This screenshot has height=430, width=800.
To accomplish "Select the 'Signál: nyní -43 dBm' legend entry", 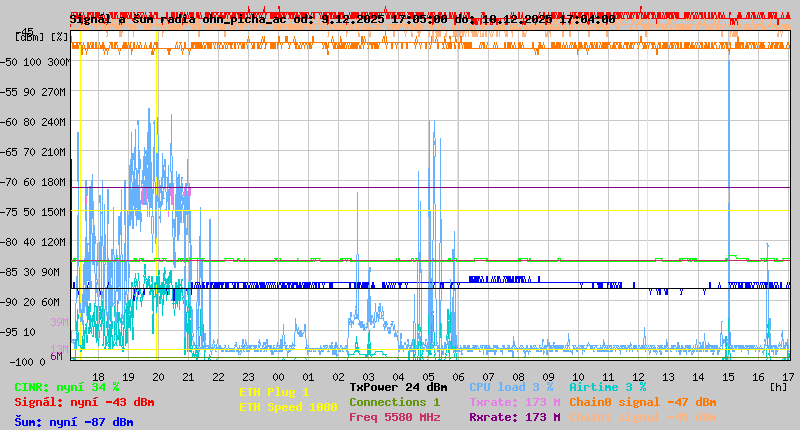I will pyautogui.click(x=84, y=402).
